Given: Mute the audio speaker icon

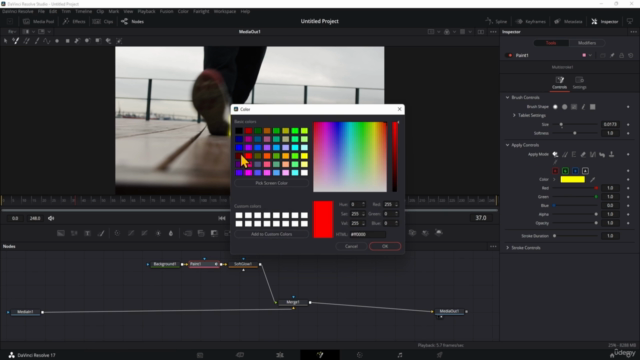Looking at the screenshot, I should [51, 218].
